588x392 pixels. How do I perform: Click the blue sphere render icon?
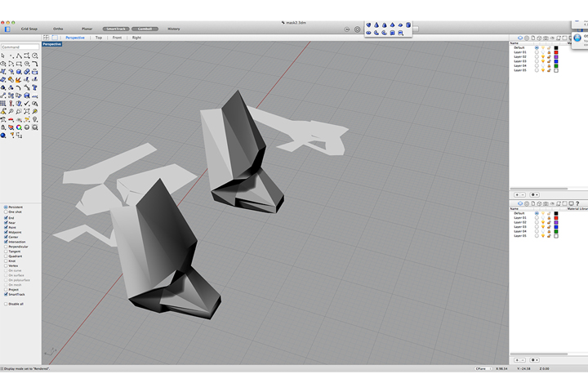[3, 135]
